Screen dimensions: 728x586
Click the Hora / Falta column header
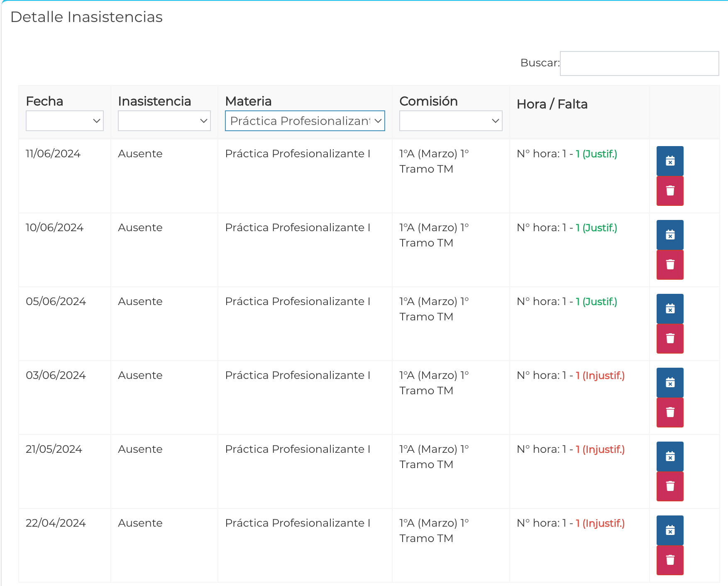(552, 104)
